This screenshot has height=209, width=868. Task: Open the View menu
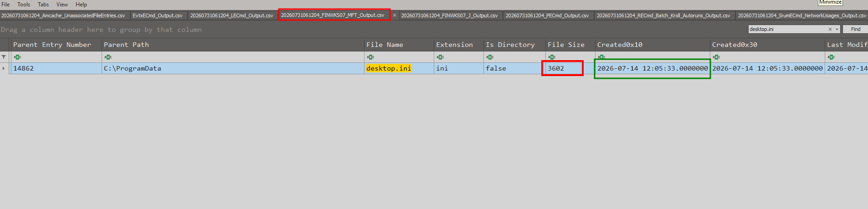coord(62,5)
